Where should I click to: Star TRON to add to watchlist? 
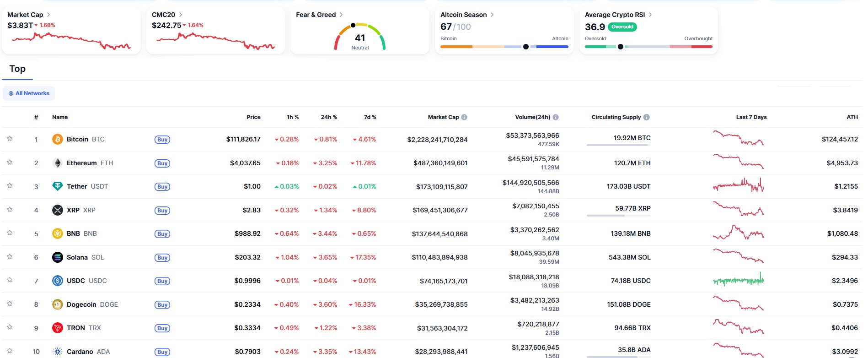click(10, 327)
